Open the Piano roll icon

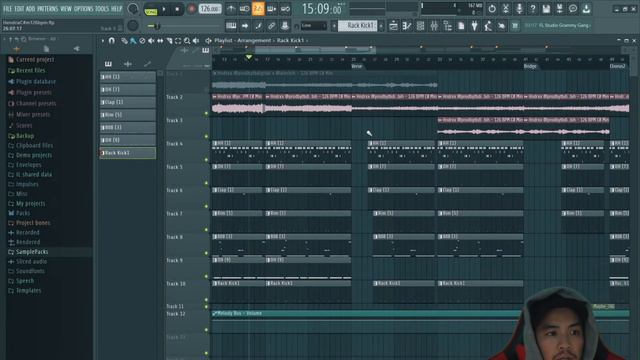point(407,26)
